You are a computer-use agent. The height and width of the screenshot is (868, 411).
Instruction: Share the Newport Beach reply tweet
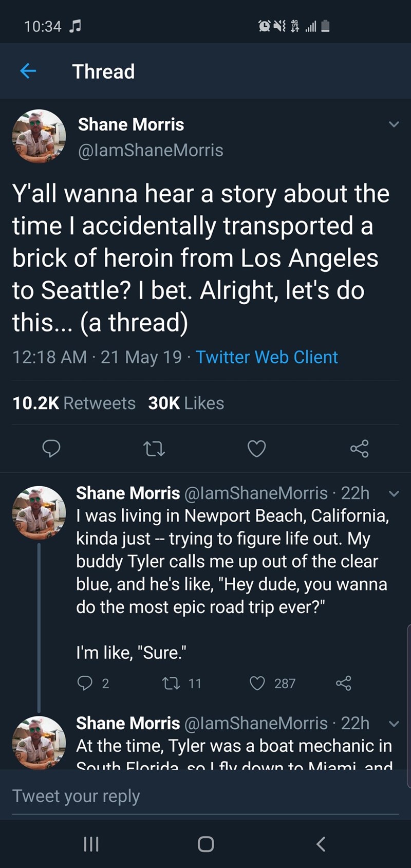(x=344, y=683)
